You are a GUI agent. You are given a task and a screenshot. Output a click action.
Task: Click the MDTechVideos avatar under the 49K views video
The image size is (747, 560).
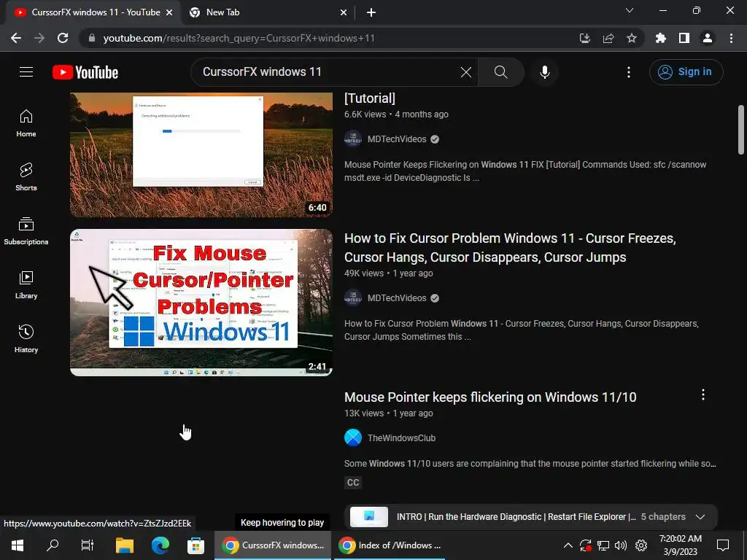pyautogui.click(x=353, y=298)
